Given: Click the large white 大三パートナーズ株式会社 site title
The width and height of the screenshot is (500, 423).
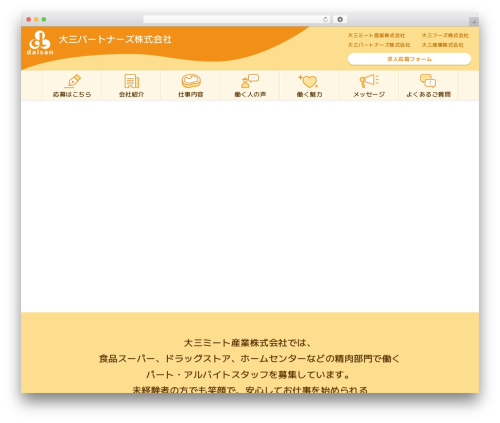Looking at the screenshot, I should [x=115, y=39].
